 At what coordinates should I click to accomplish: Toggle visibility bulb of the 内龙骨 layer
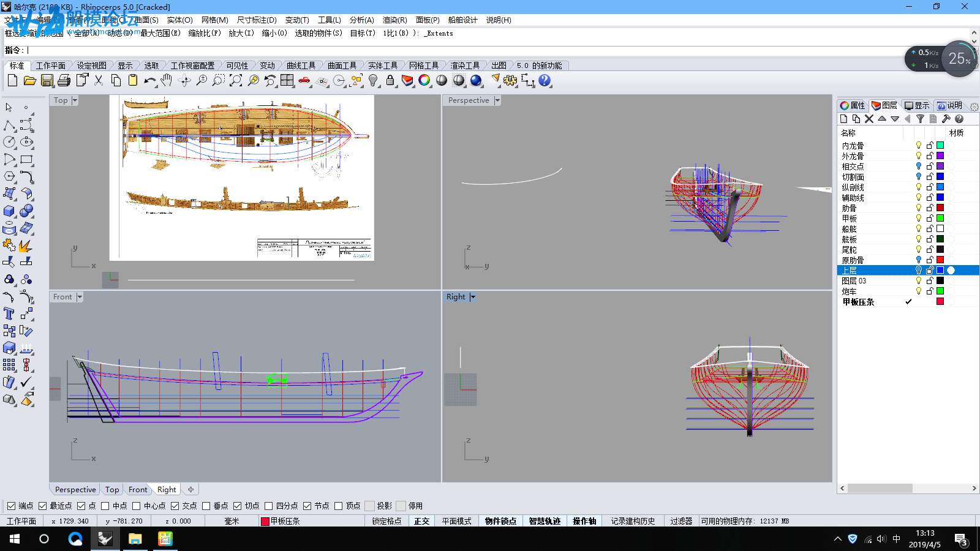pyautogui.click(x=918, y=145)
